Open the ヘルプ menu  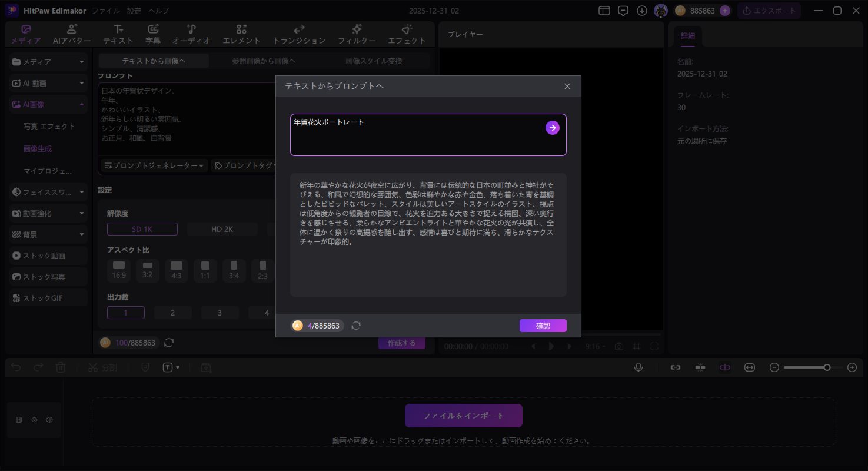point(159,11)
